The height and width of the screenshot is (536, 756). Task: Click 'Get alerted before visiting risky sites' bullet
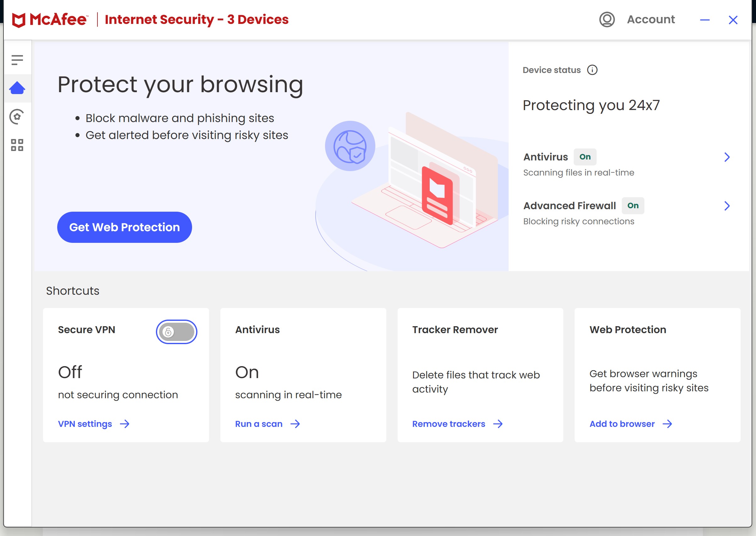click(x=187, y=135)
